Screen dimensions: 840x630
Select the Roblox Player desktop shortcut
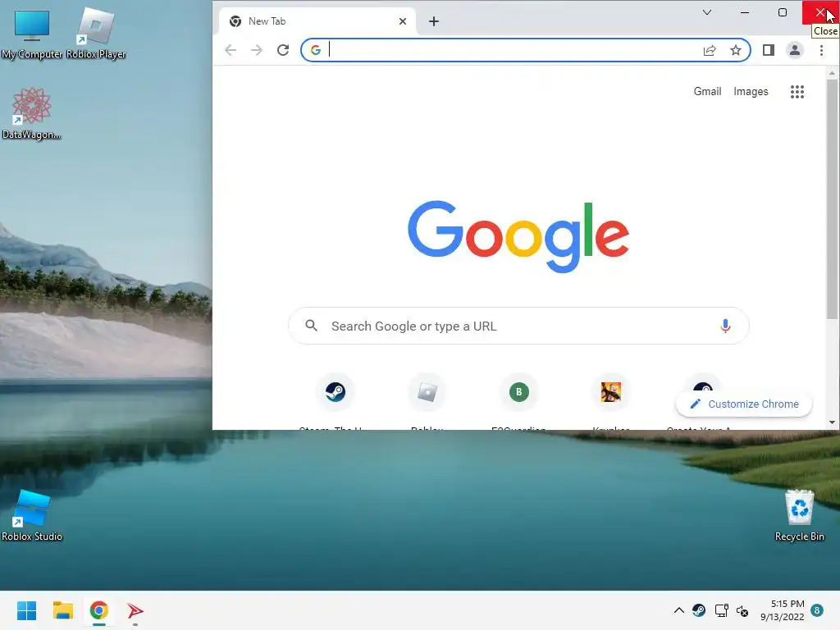click(96, 34)
